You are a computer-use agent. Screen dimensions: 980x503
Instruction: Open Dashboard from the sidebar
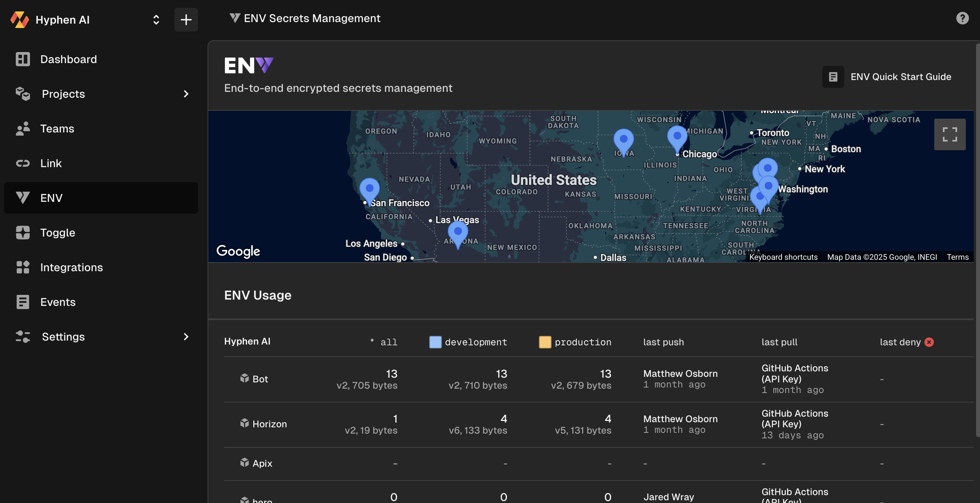101,59
